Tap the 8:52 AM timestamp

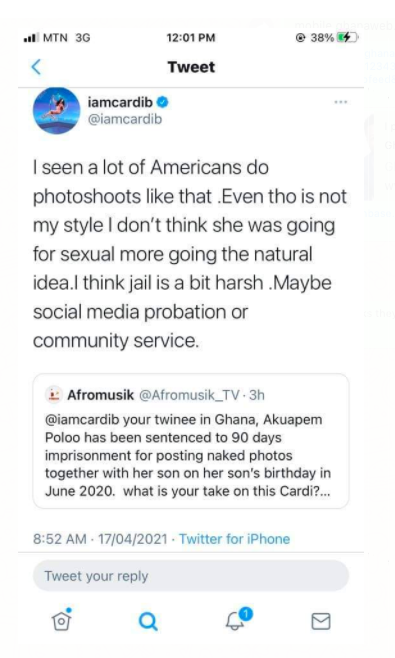click(60, 539)
